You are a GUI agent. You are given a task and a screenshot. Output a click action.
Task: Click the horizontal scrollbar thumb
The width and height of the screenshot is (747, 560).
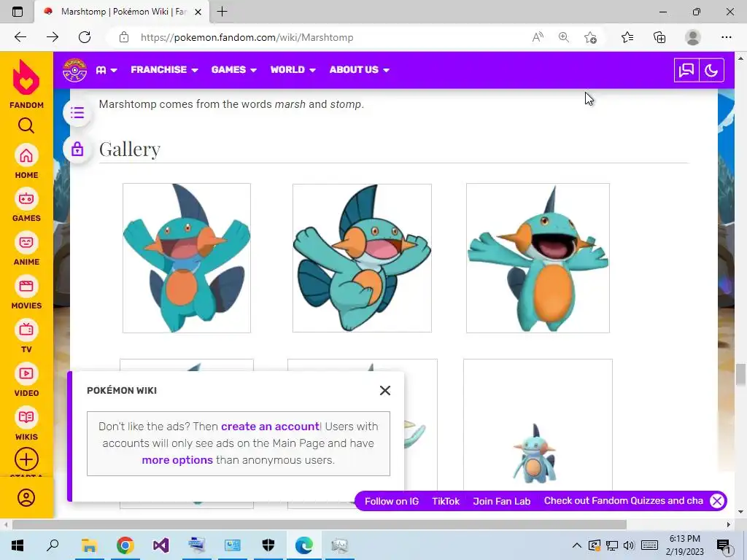[320, 525]
